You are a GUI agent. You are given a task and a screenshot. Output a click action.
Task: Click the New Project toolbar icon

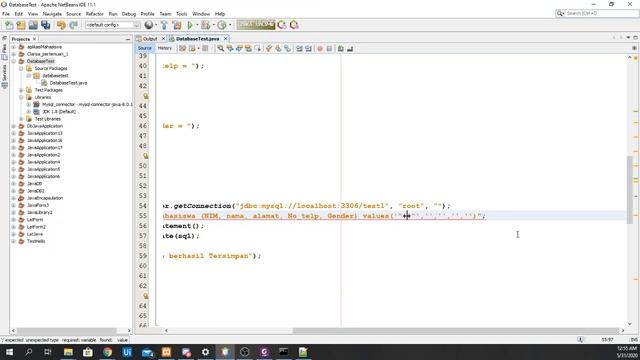tap(21, 25)
